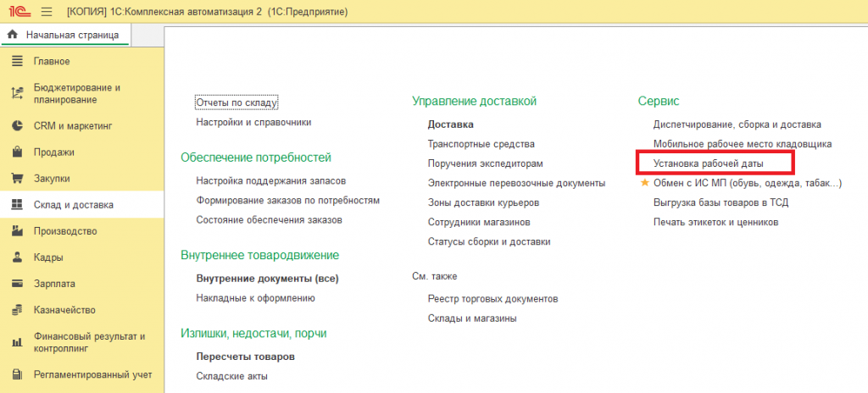Click the Бюджетирование и планирование icon
The image size is (868, 393).
(x=17, y=93)
